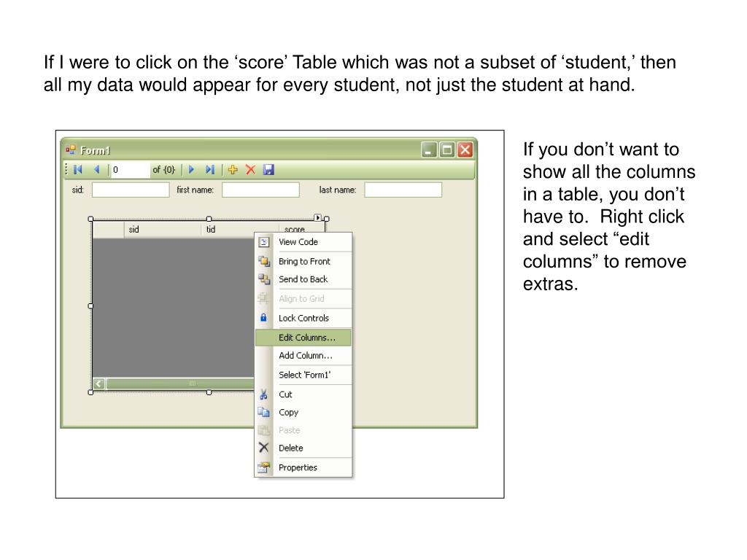Delete record with red X icon

coord(250,169)
